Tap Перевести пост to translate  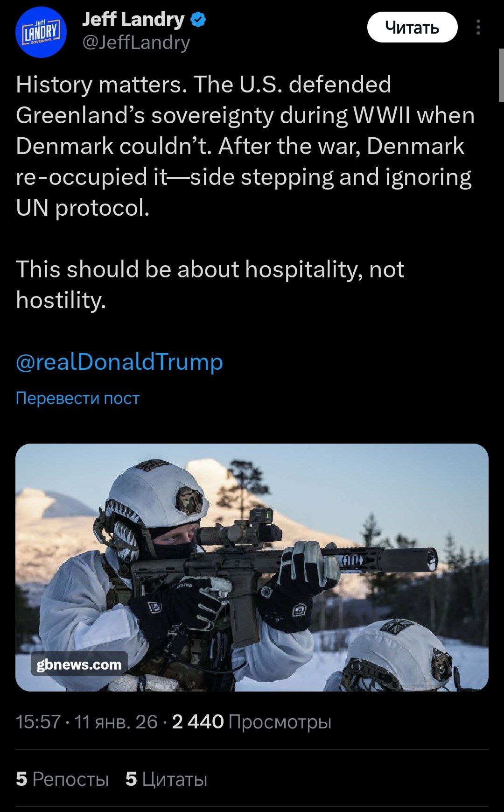tap(77, 398)
